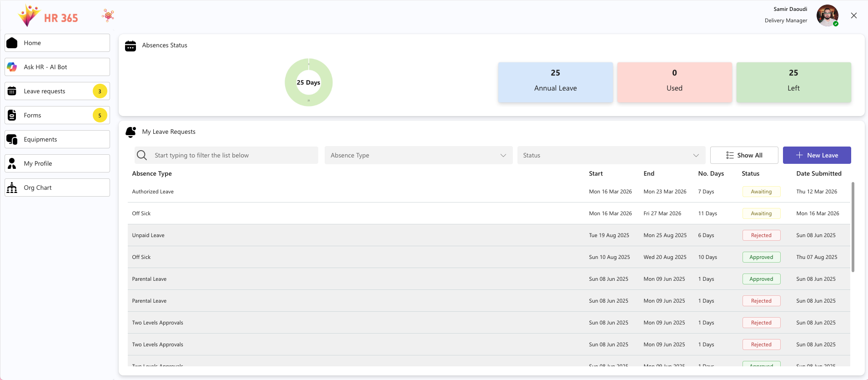Screen dimensions: 868x380
Task: Open Samir Daoudi's profile picture
Action: (x=827, y=15)
